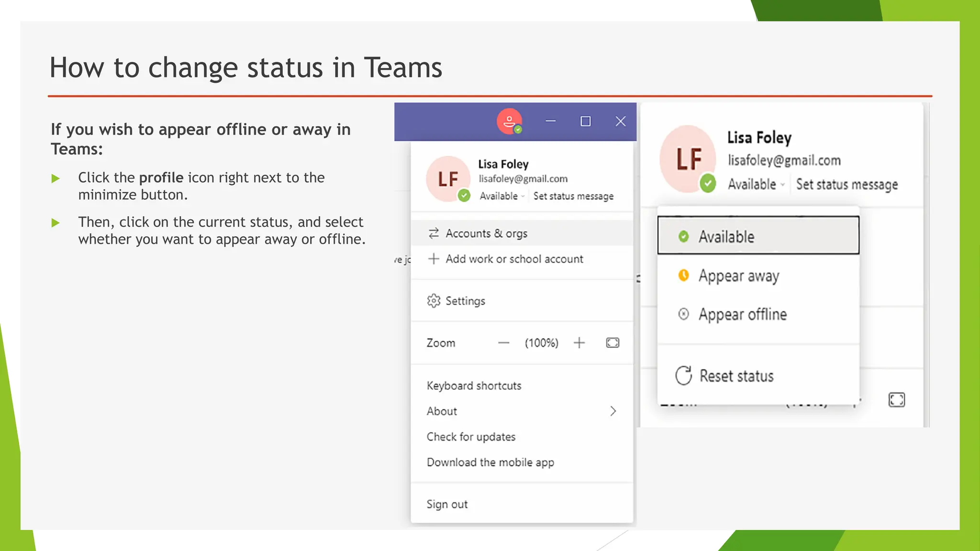The width and height of the screenshot is (980, 551).
Task: Click Set status message in the profile menu
Action: (x=573, y=196)
